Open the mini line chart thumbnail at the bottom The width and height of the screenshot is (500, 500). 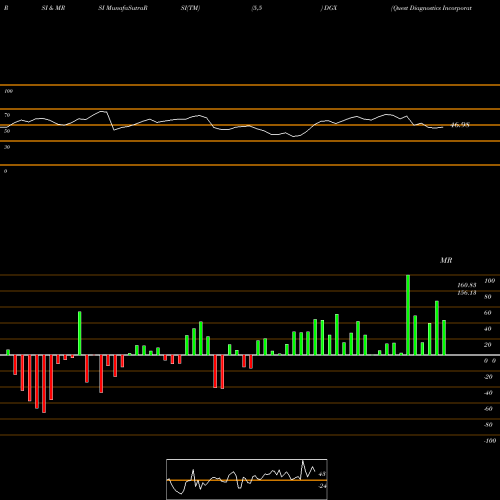coord(247,479)
